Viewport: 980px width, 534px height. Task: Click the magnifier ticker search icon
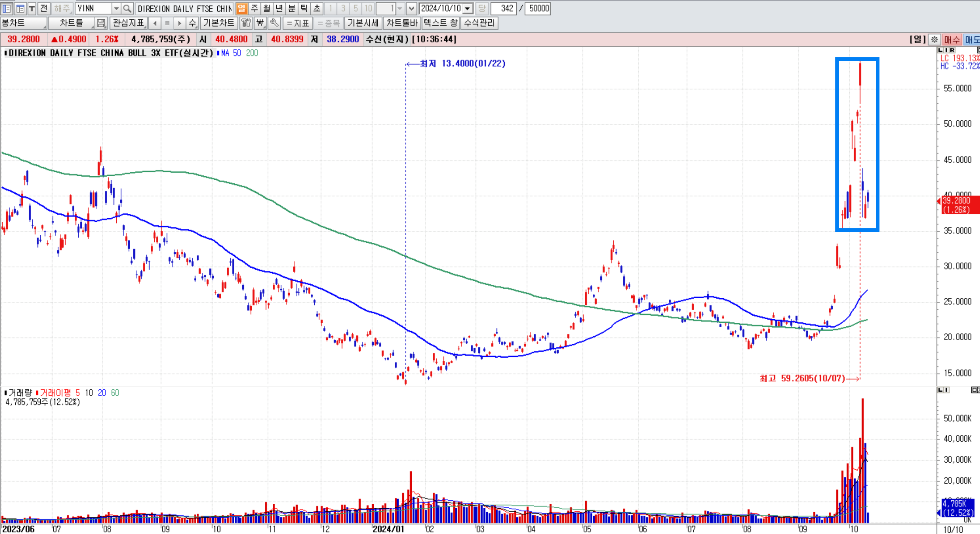(x=127, y=8)
